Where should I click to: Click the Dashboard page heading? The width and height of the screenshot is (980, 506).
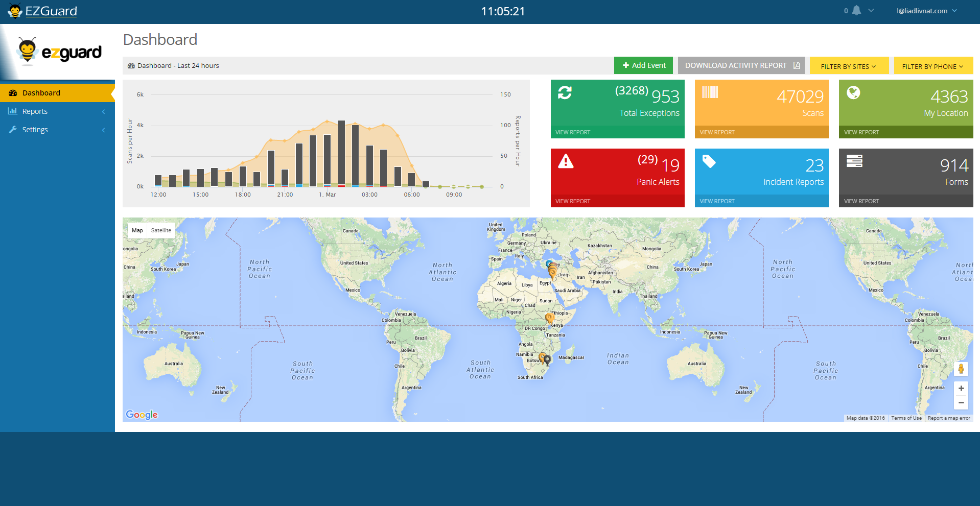pos(160,40)
